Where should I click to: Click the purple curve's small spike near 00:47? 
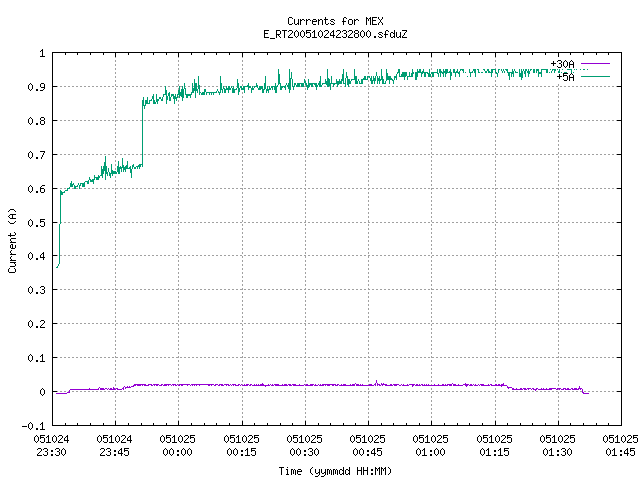click(376, 382)
